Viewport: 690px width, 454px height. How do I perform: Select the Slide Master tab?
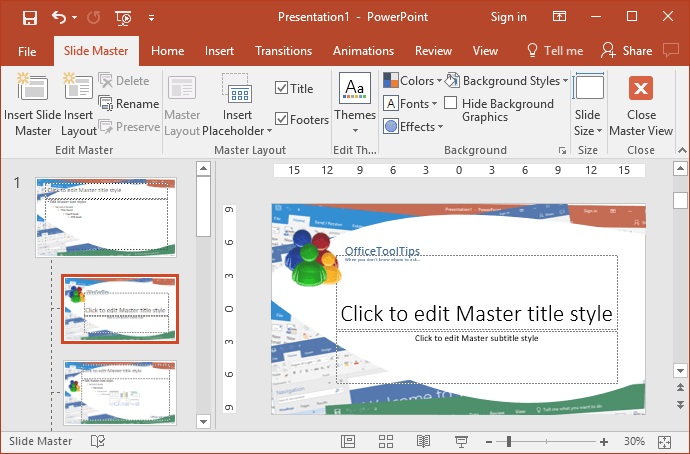point(96,51)
